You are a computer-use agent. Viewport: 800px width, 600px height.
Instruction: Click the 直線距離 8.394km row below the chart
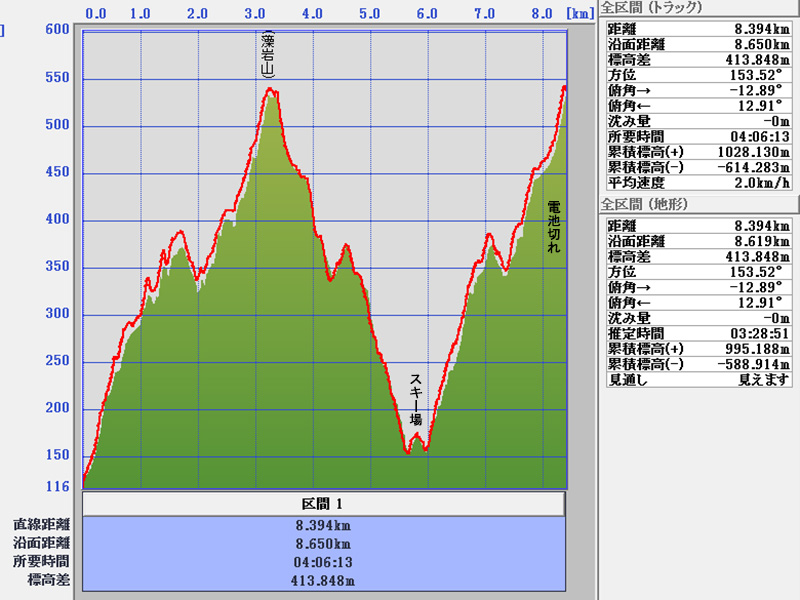click(x=324, y=525)
